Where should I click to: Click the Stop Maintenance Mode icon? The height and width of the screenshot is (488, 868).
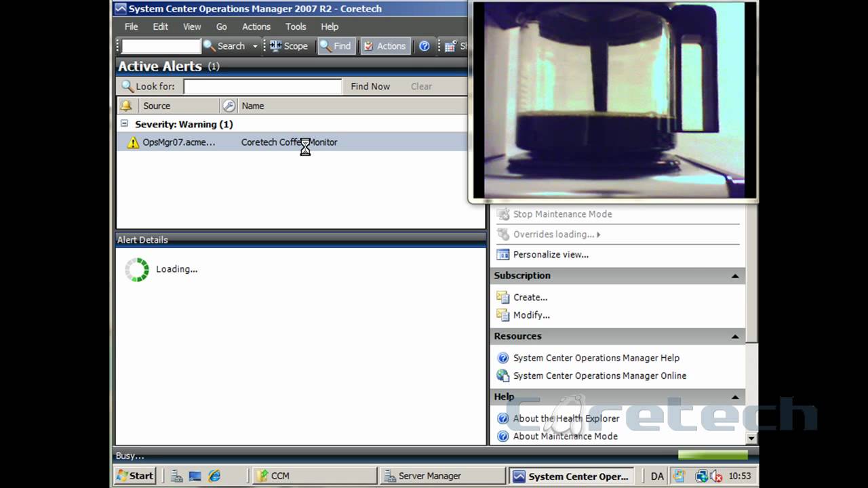(x=502, y=214)
